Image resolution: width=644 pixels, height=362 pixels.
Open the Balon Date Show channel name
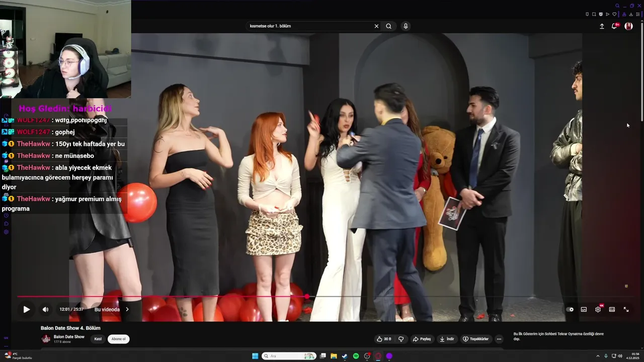(69, 337)
